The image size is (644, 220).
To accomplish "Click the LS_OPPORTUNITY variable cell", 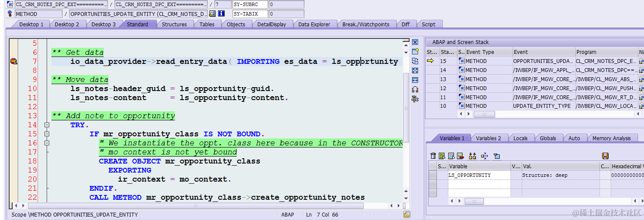I will point(479,175).
